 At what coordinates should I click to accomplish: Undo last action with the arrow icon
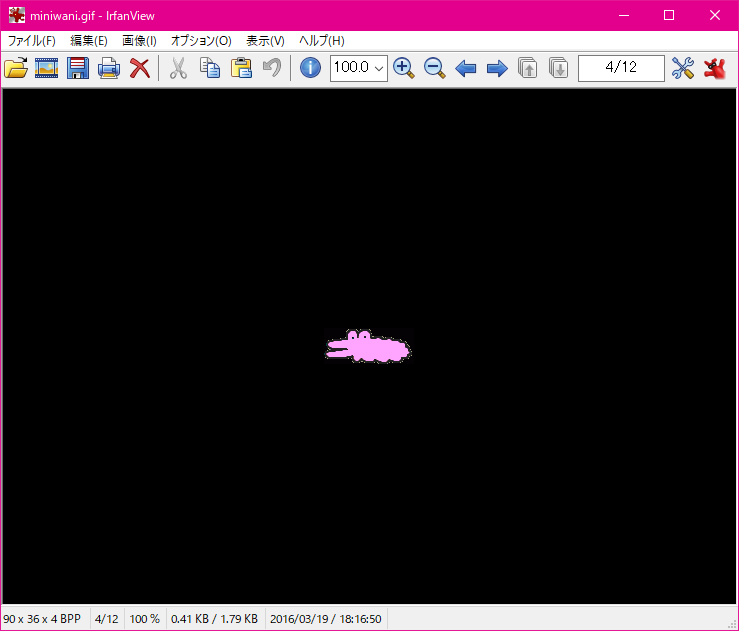pyautogui.click(x=272, y=68)
